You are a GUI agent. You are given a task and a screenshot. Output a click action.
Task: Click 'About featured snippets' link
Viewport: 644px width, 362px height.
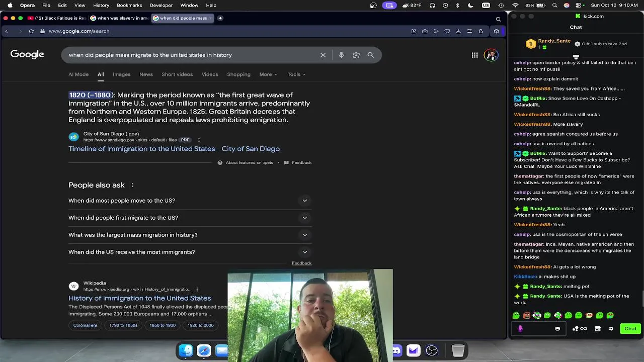[x=250, y=162]
